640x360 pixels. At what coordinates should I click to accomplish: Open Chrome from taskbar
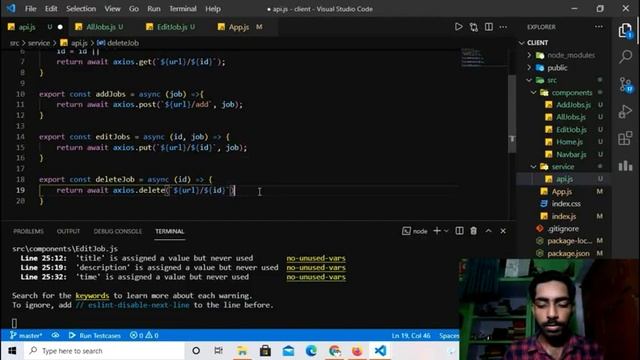335,351
